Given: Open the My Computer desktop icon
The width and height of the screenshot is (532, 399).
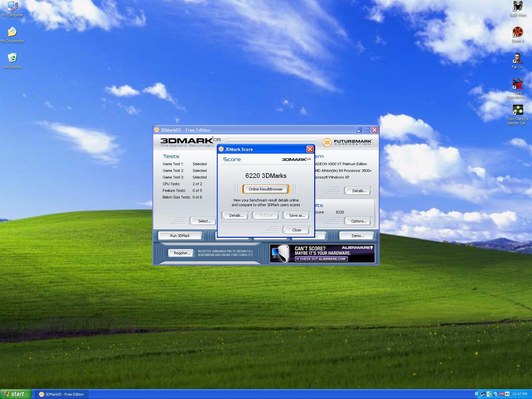Looking at the screenshot, I should [x=12, y=9].
